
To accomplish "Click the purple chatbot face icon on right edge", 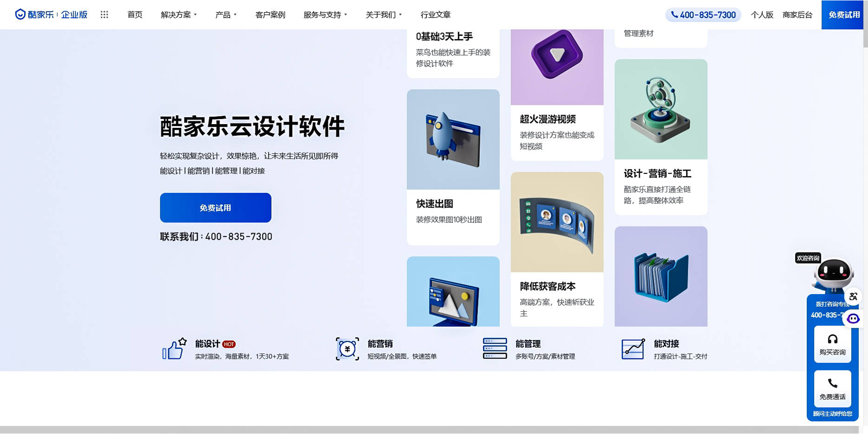I will coord(853,319).
